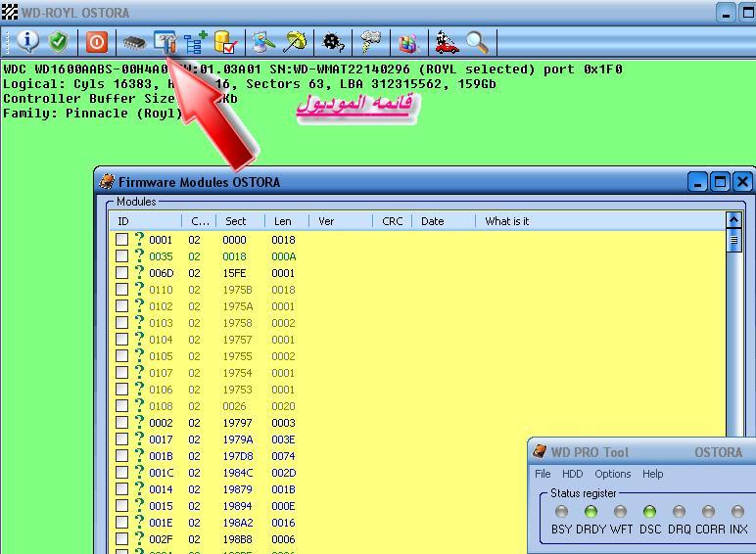Click the green shield checkmark icon

(58, 42)
